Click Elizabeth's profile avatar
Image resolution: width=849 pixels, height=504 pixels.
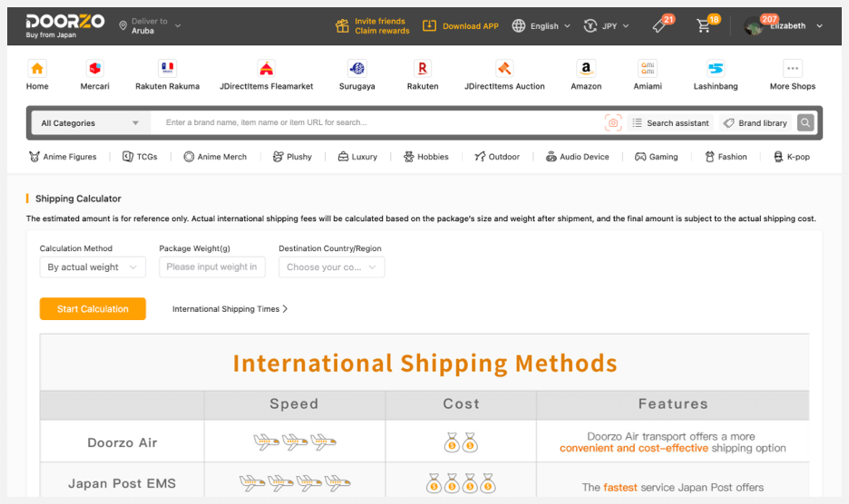click(x=753, y=25)
